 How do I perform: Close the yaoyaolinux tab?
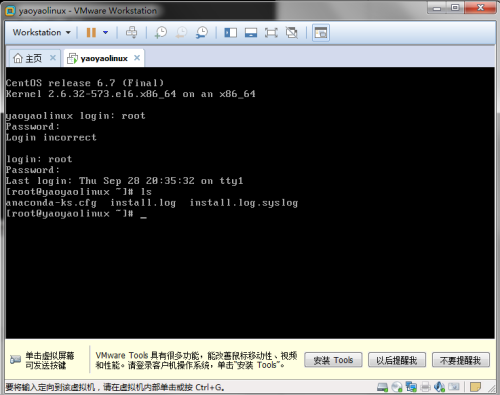click(x=137, y=58)
